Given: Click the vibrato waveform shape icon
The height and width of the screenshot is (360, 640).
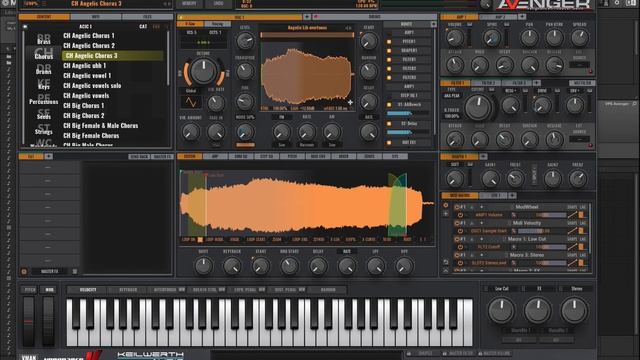Looking at the screenshot, I should coord(191,102).
